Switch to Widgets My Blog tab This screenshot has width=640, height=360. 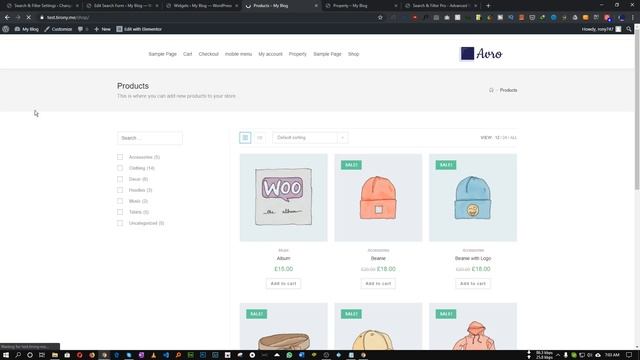(x=201, y=6)
